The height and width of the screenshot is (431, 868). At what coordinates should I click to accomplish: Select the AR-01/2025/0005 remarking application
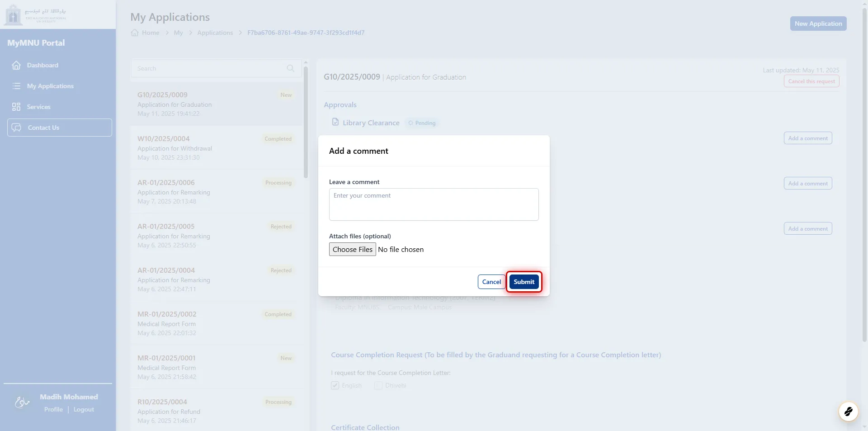click(x=216, y=236)
